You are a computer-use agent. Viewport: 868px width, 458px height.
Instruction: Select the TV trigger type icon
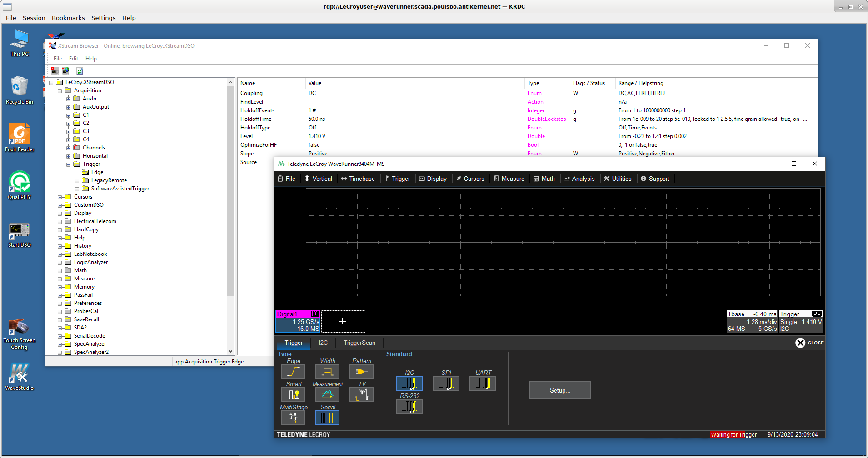361,395
